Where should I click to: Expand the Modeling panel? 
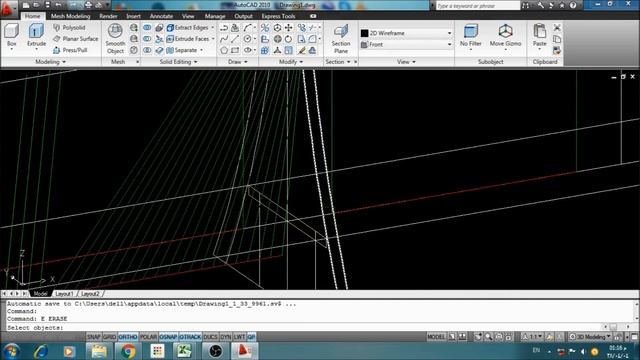[51, 62]
